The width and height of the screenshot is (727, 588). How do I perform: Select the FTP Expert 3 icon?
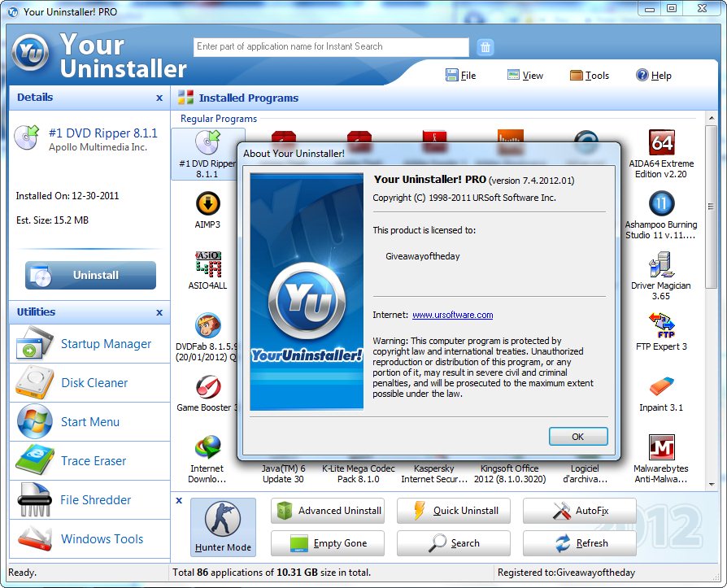click(662, 325)
